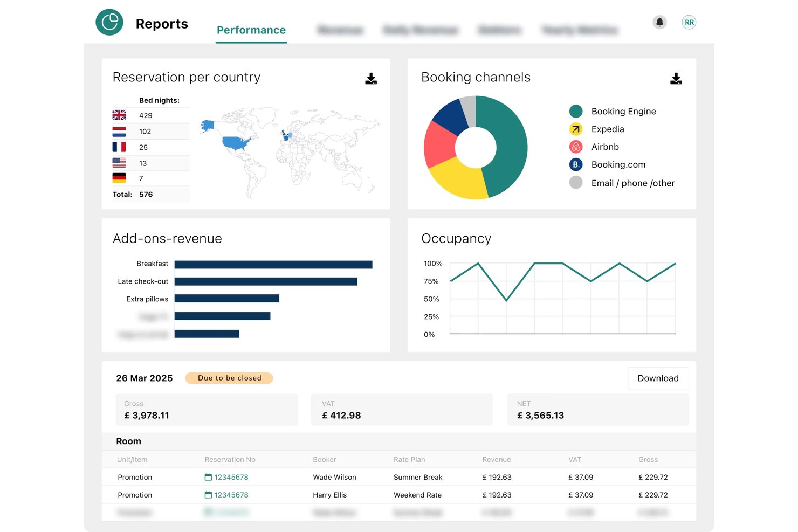Select the Booking Engine green legend swatch
798x532 pixels.
click(x=576, y=111)
